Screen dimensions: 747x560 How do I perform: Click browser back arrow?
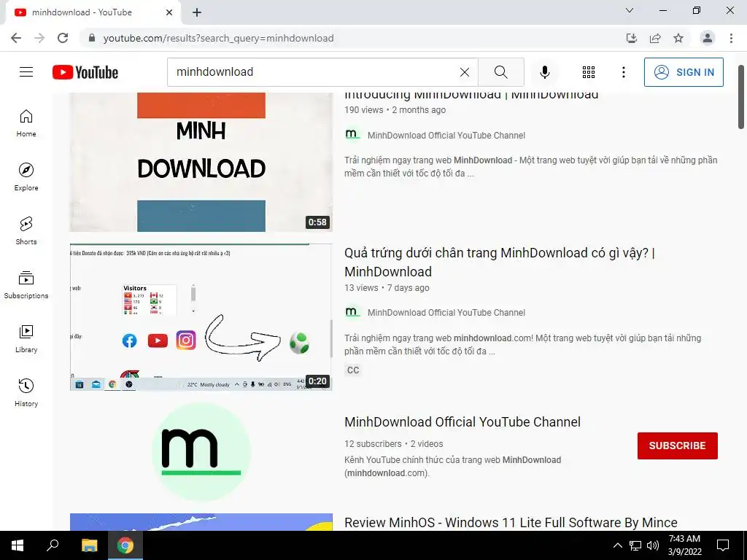coord(16,38)
